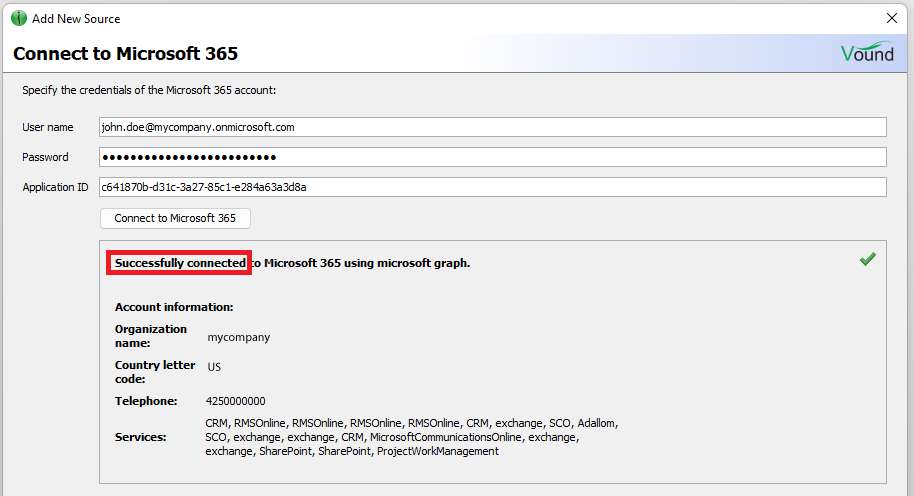Click country code value 'US'
This screenshot has height=496, width=914.
214,367
